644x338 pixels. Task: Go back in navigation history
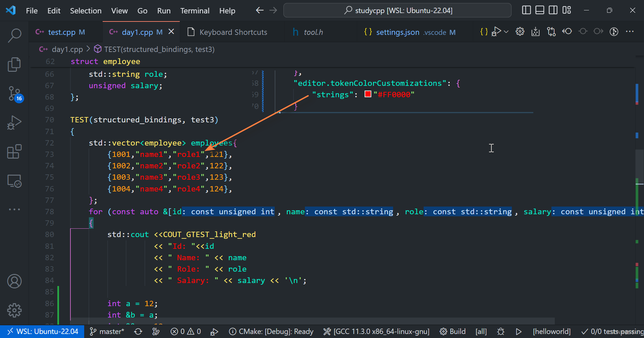[x=260, y=10]
